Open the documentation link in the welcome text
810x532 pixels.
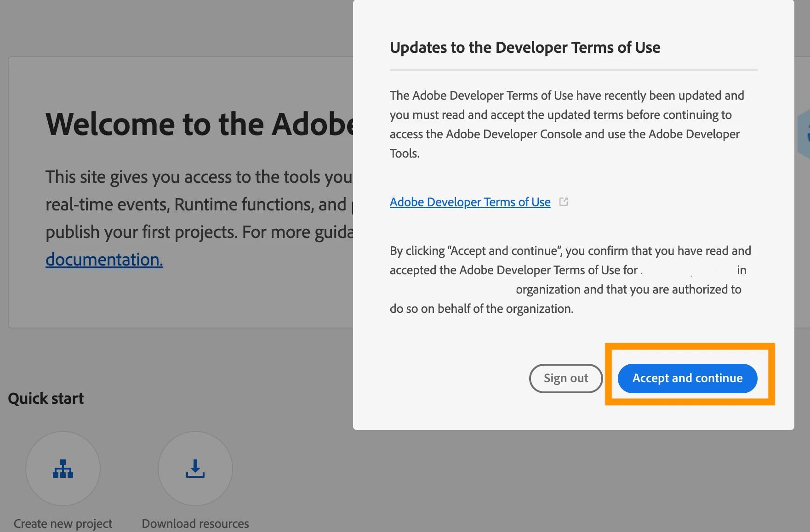tap(104, 260)
